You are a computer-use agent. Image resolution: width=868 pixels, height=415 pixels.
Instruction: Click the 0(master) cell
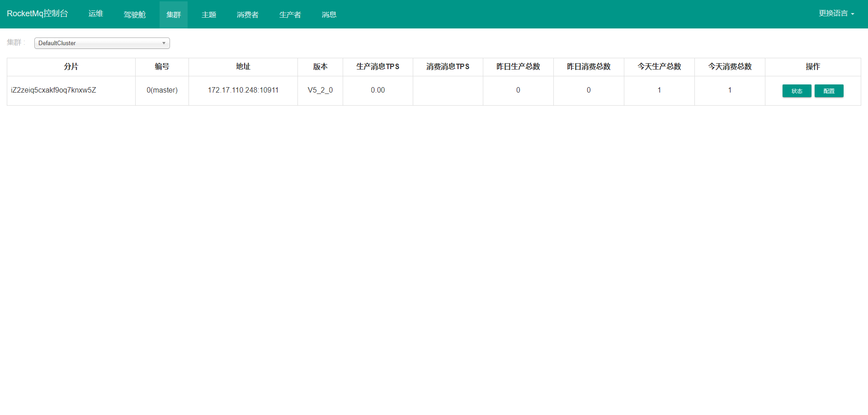point(162,90)
